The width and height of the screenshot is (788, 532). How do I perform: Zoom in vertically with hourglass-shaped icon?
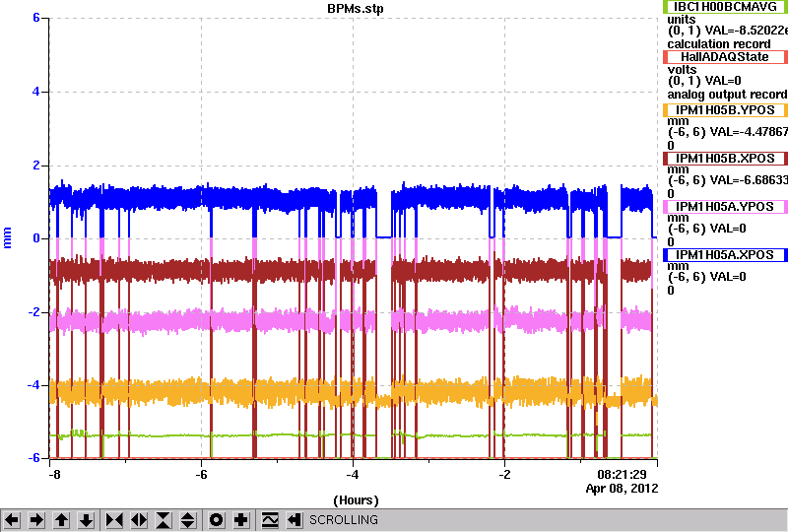[x=164, y=520]
